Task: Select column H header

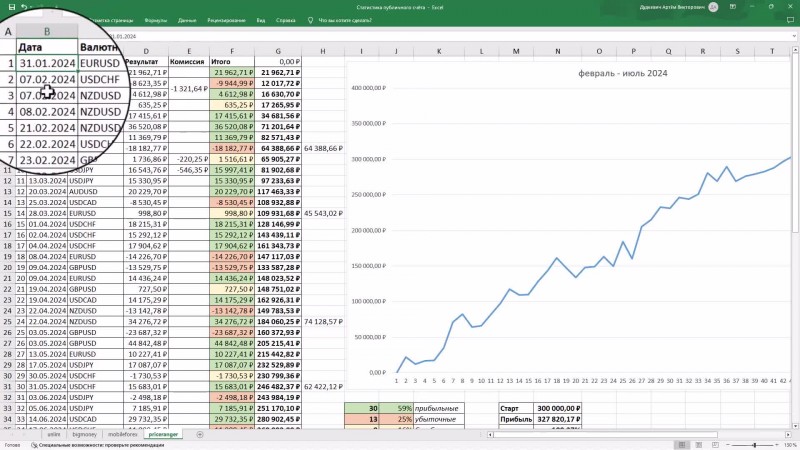Action: (x=323, y=51)
